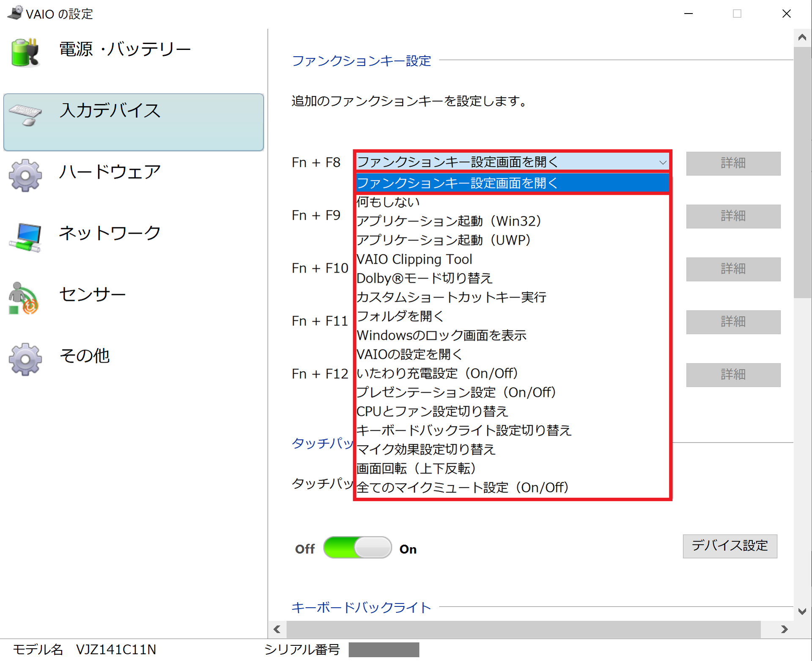812x661 pixels.
Task: Open センサー section
Action: 93,294
